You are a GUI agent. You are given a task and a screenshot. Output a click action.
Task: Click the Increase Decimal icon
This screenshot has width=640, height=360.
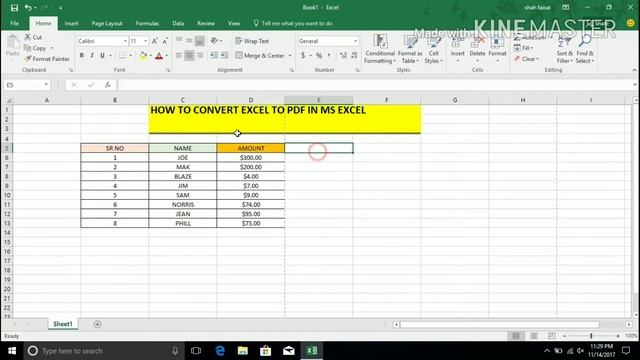[343, 55]
